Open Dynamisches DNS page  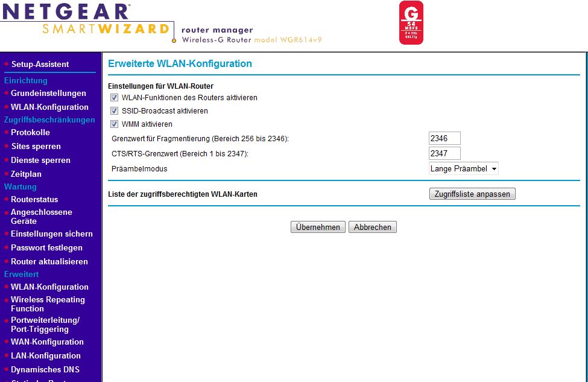(x=45, y=369)
